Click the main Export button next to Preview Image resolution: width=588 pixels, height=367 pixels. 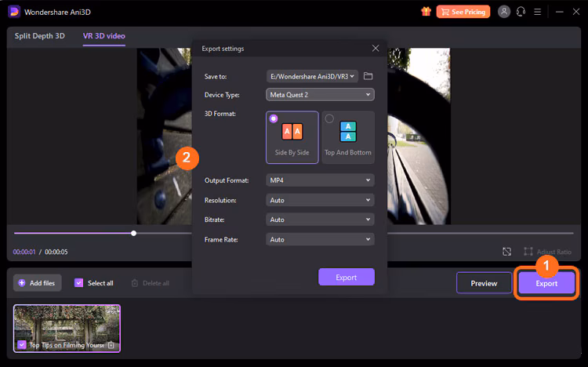coord(546,283)
